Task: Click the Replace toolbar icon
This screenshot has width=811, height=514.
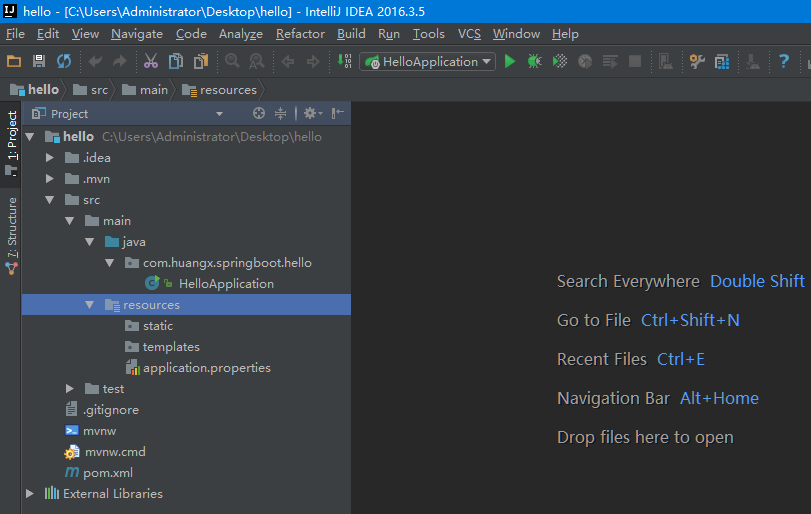Action: pyautogui.click(x=257, y=62)
